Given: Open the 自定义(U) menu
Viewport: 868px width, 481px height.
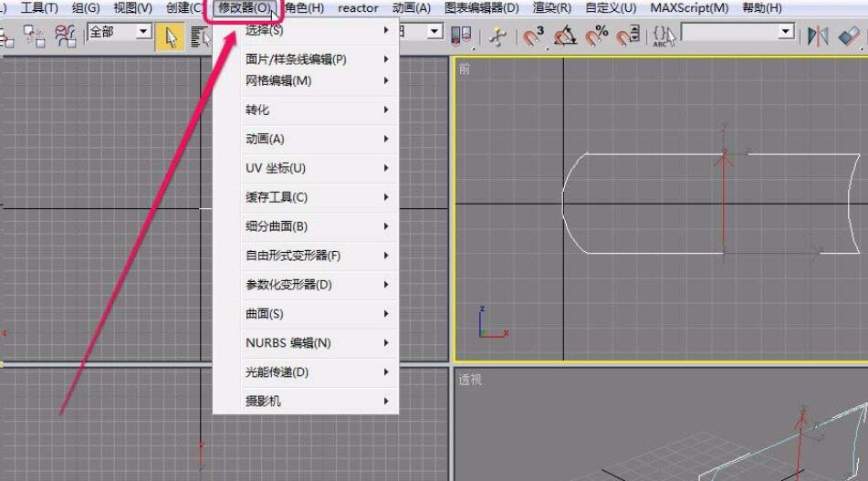Looking at the screenshot, I should point(611,7).
